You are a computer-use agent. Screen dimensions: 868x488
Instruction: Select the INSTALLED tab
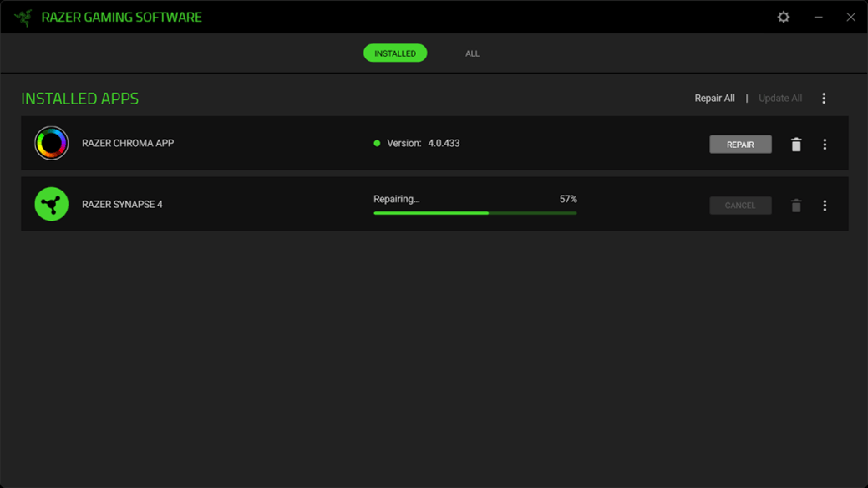[x=395, y=53]
